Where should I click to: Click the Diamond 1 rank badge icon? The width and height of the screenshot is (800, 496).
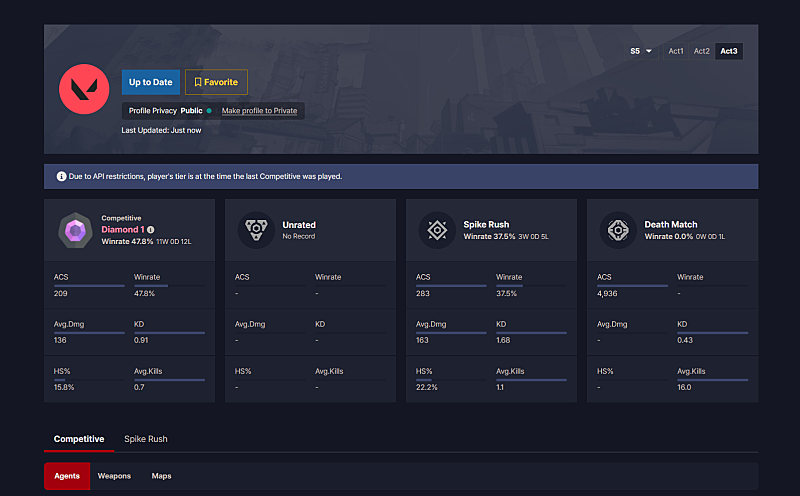(75, 230)
